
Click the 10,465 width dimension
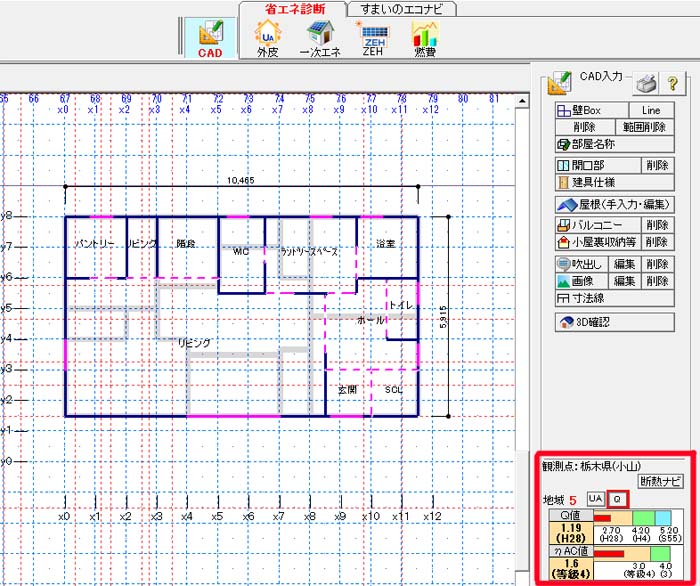[241, 181]
